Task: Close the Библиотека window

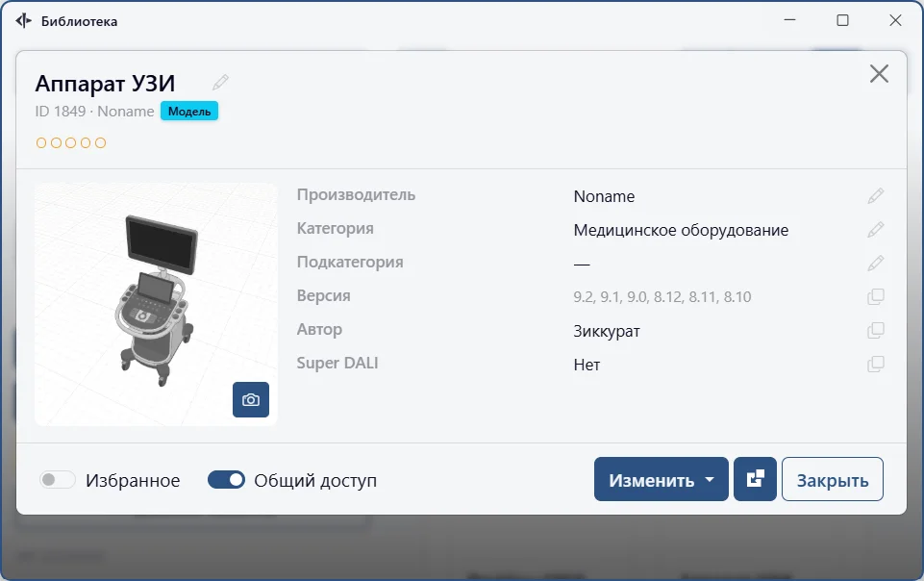Action: [x=895, y=20]
